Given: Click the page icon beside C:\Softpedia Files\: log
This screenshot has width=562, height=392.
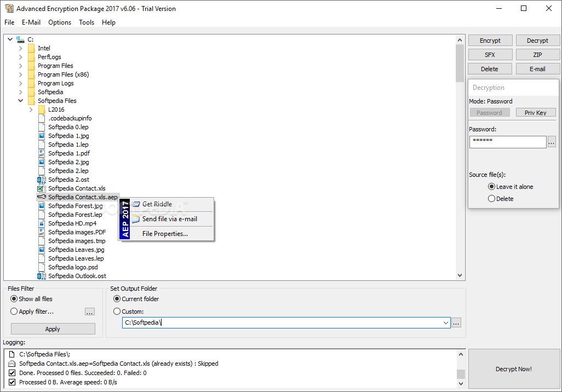Looking at the screenshot, I should (12, 354).
